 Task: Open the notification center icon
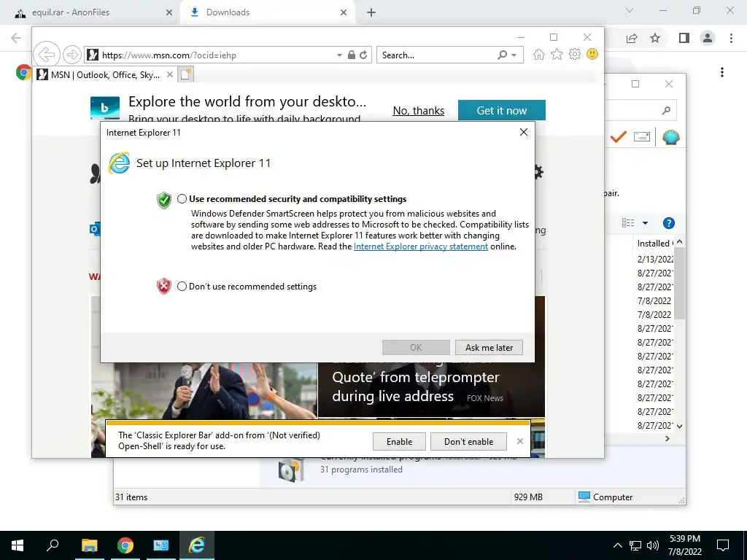723,545
